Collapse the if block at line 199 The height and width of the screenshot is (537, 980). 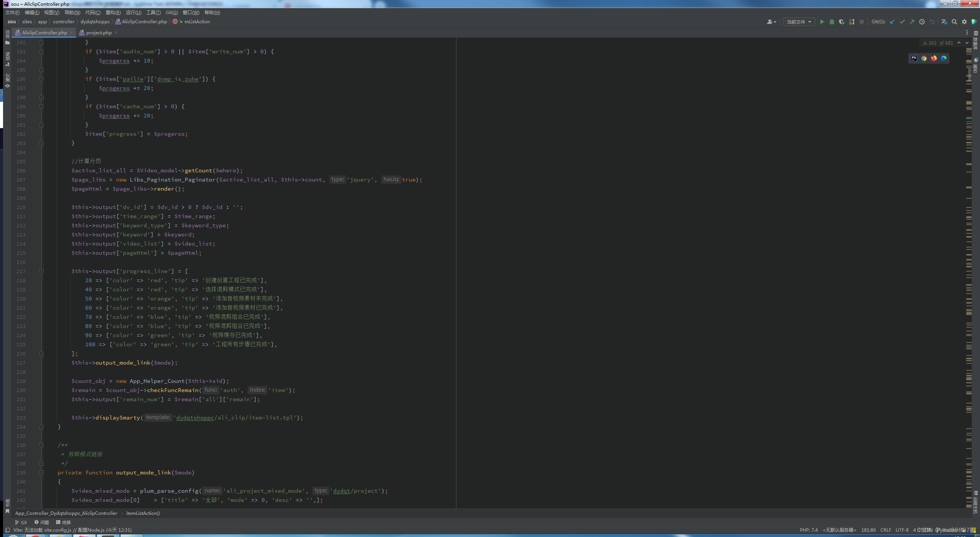coord(42,106)
